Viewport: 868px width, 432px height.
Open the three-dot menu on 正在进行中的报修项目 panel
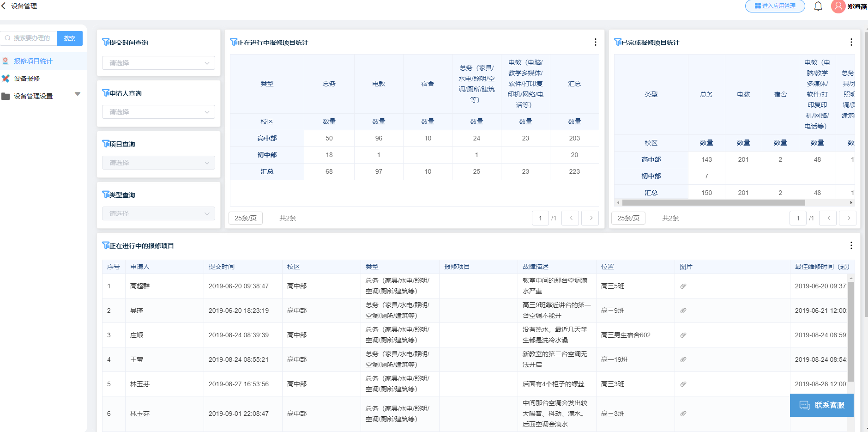pyautogui.click(x=852, y=245)
